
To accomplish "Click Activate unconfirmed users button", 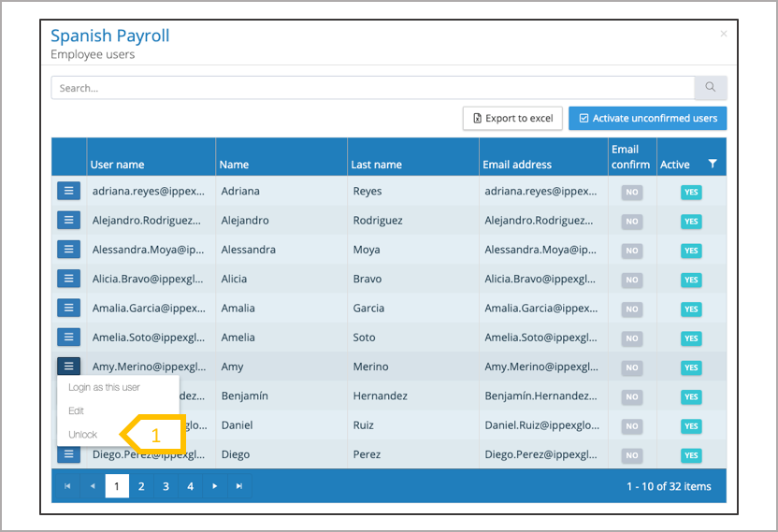I will (x=647, y=119).
